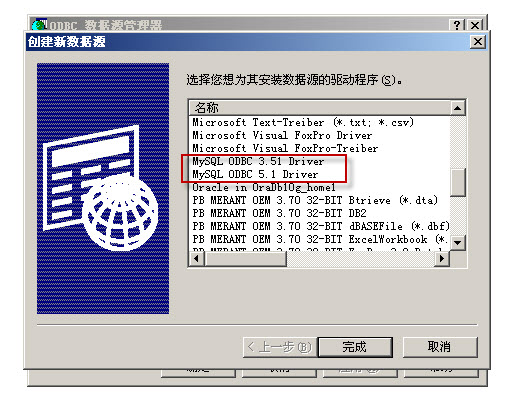Image resolution: width=505 pixels, height=397 pixels.
Task: Select Microsoft Text-Treiber (*.txt; *.csv) driver
Action: pyautogui.click(x=303, y=122)
